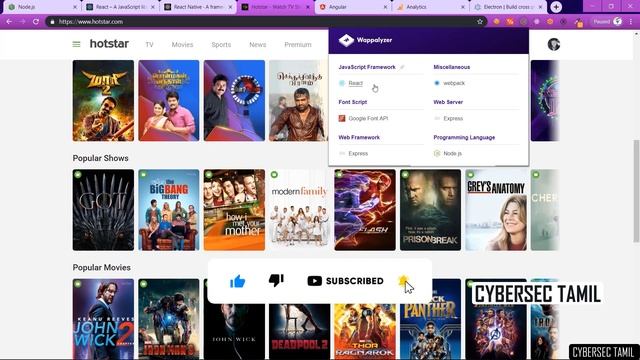This screenshot has width=640, height=360.
Task: Click the Popular Movies heading
Action: 102,267
